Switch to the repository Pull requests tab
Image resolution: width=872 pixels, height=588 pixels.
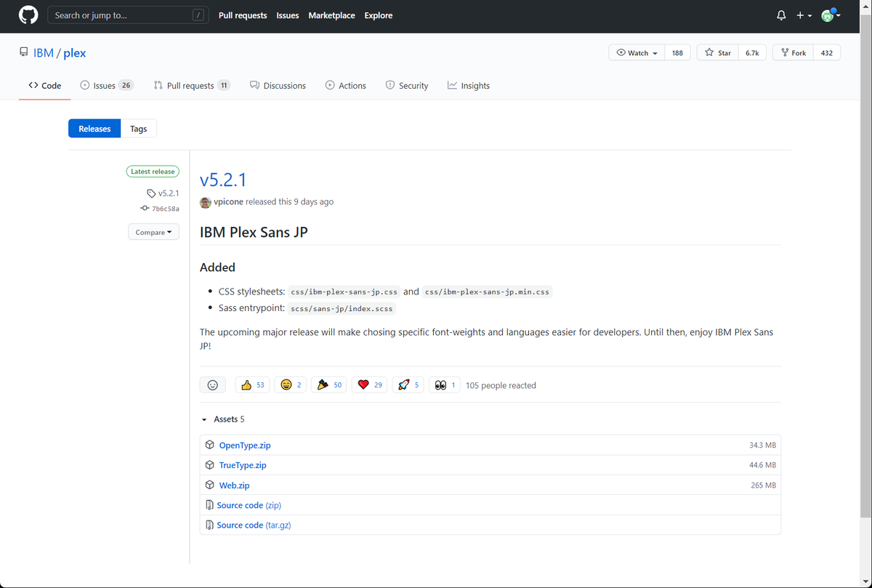pos(192,86)
